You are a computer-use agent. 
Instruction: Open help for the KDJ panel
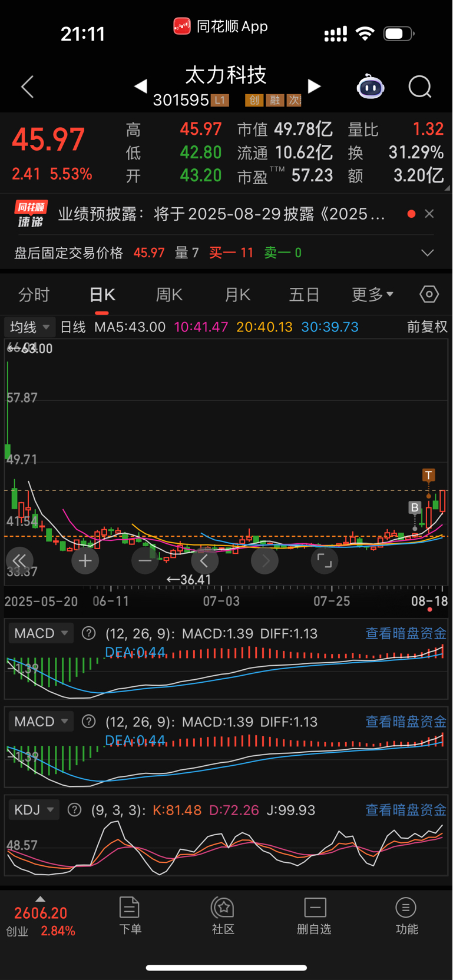[74, 810]
